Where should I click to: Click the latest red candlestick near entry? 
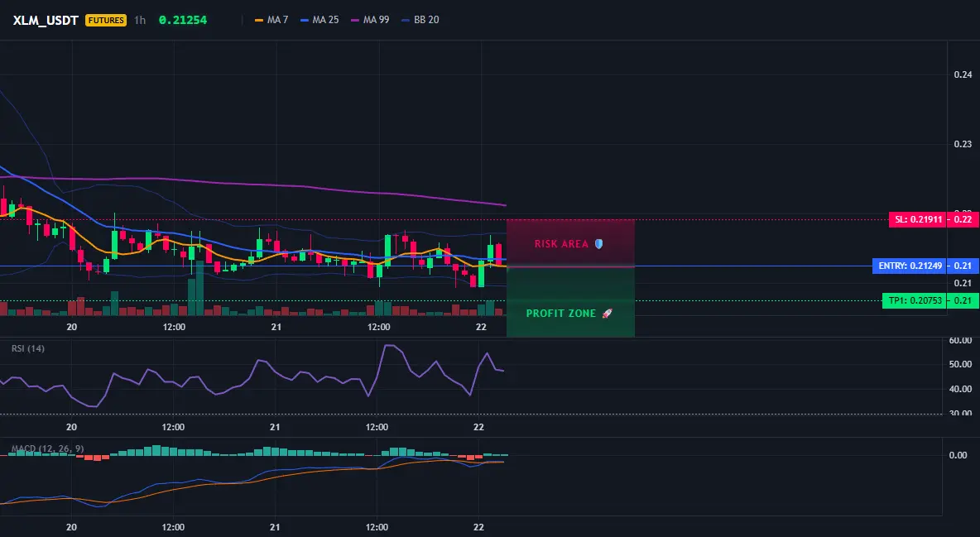pos(499,254)
